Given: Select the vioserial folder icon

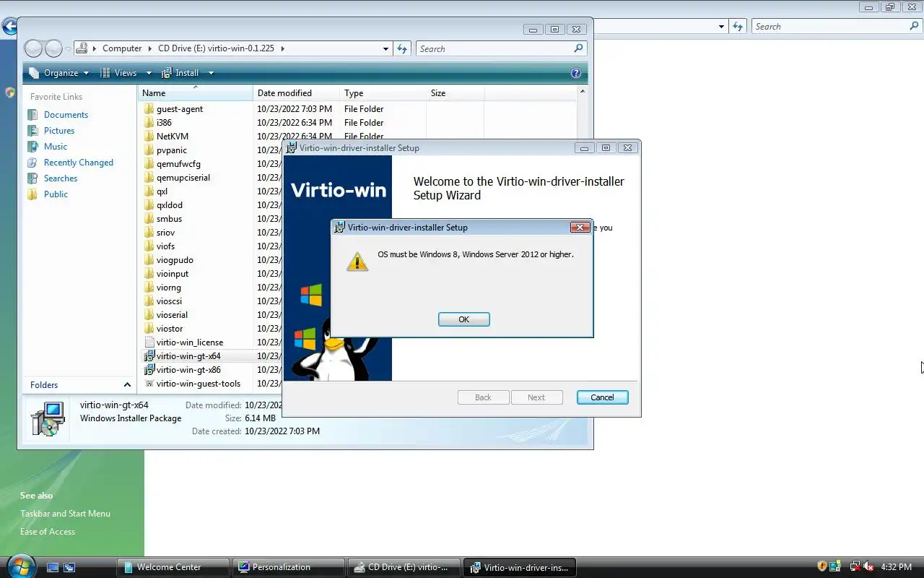Looking at the screenshot, I should click(149, 315).
